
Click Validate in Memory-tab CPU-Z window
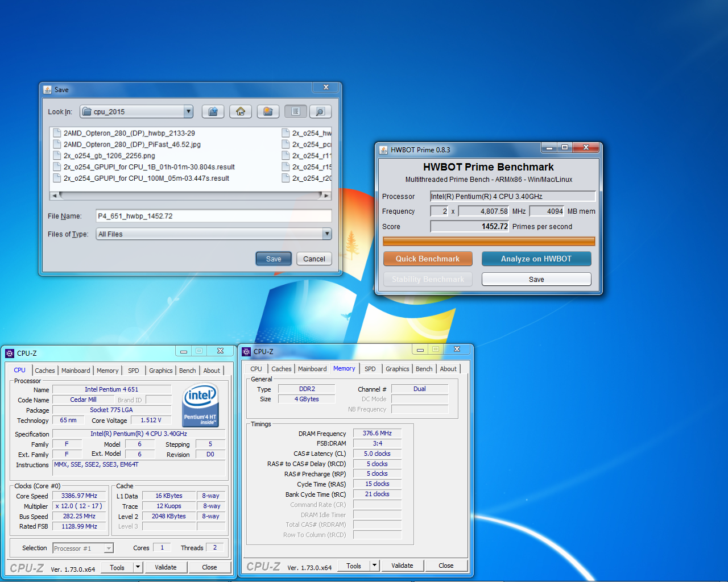click(402, 566)
